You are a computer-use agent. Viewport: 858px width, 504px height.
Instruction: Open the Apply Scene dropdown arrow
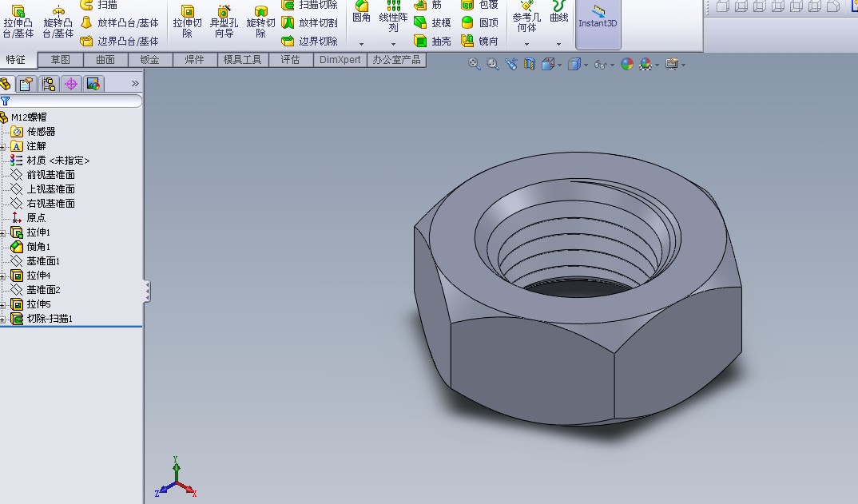tap(657, 65)
